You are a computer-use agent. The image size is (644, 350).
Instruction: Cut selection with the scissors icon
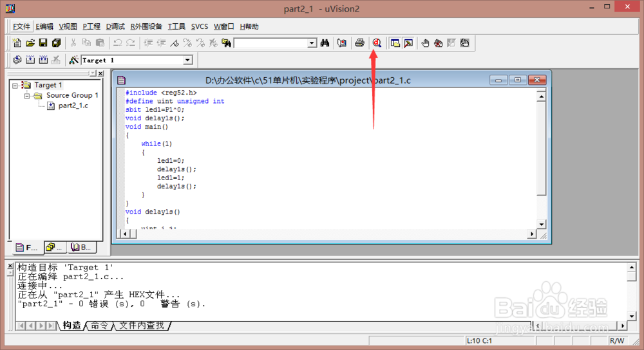tap(73, 42)
